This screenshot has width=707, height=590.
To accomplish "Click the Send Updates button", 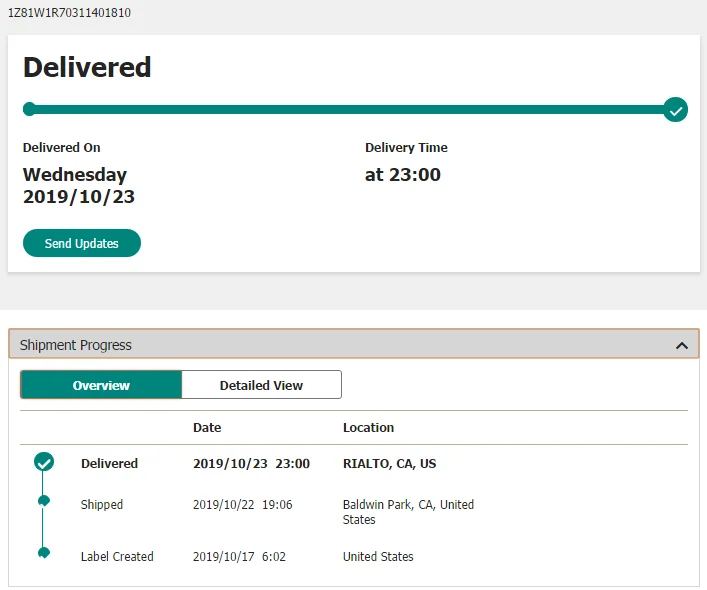I will click(82, 243).
